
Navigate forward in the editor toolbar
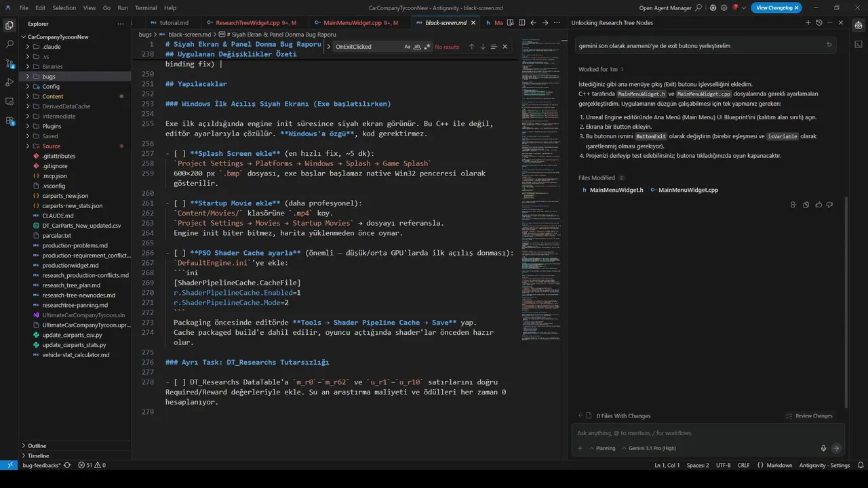545,22
